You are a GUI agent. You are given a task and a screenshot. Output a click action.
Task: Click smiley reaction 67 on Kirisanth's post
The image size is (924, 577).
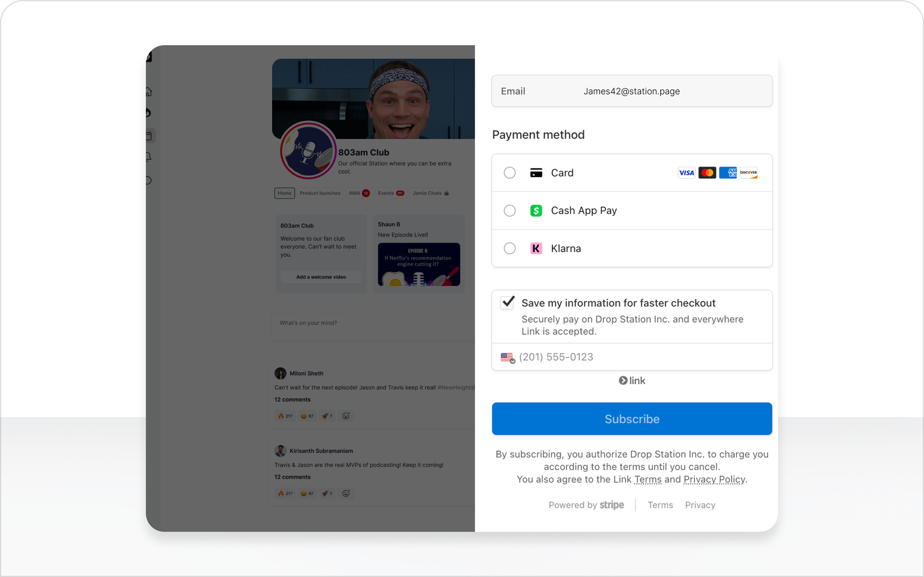click(307, 493)
